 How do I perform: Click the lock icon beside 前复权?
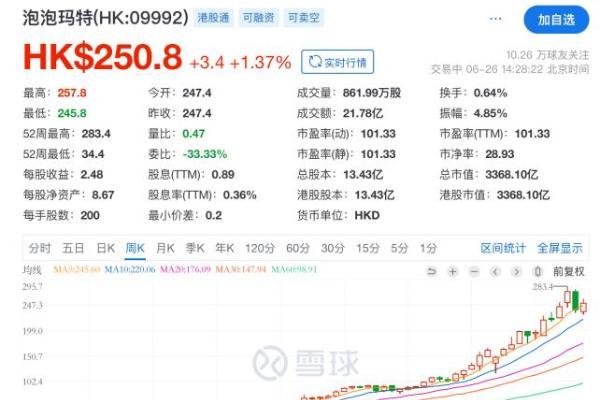click(537, 271)
